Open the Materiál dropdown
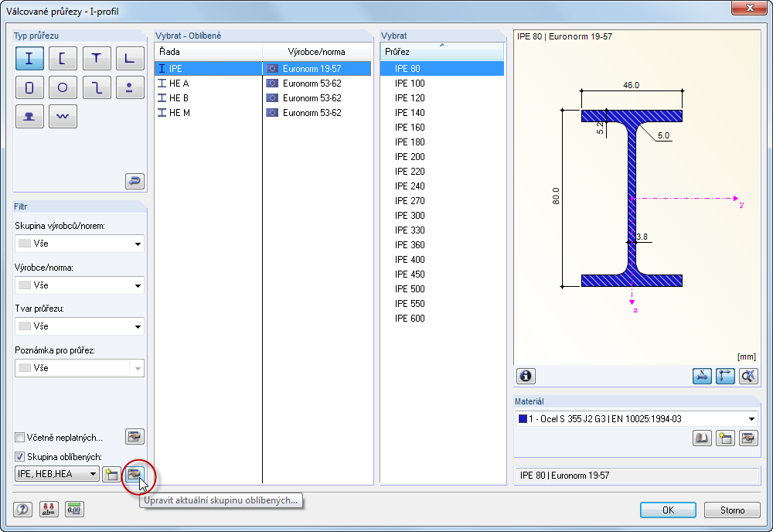Viewport: 773px width, 532px height. 636,419
